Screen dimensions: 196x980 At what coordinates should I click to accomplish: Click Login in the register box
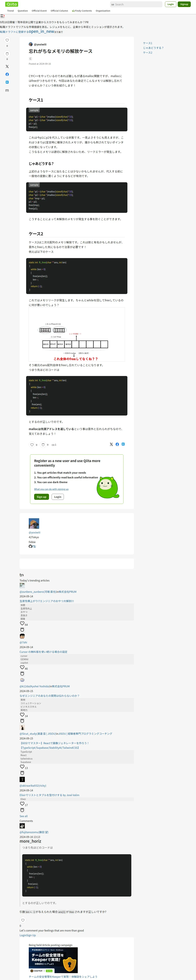[x=57, y=497]
